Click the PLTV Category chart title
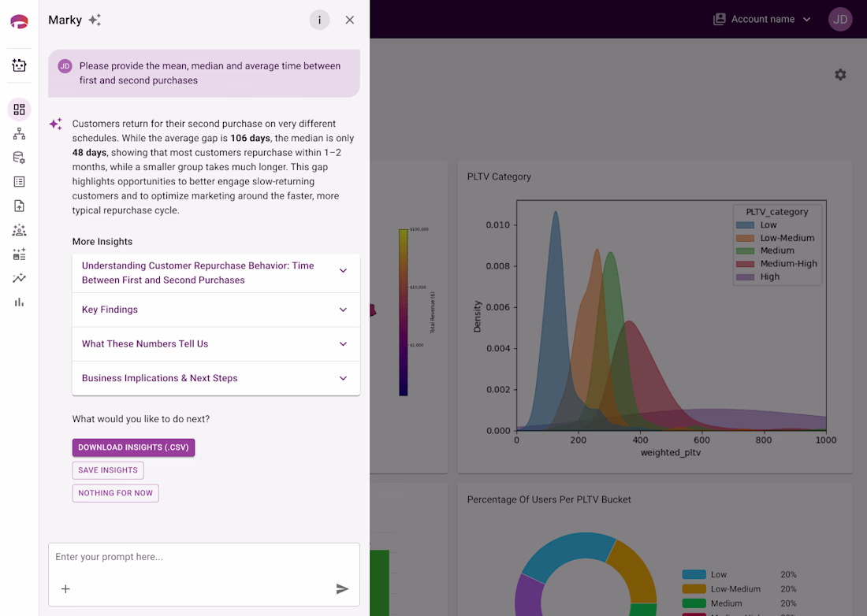This screenshot has width=867, height=616. click(x=499, y=176)
